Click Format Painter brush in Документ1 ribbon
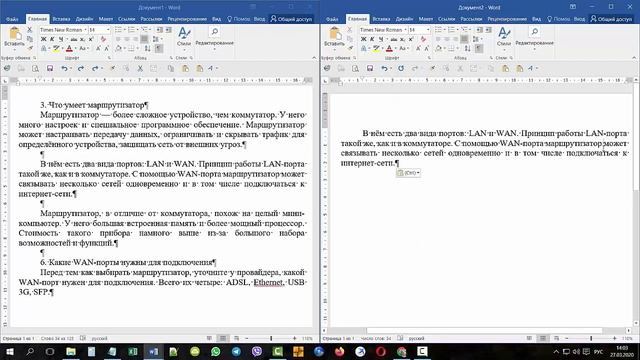This screenshot has width=640, height=360. click(29, 48)
